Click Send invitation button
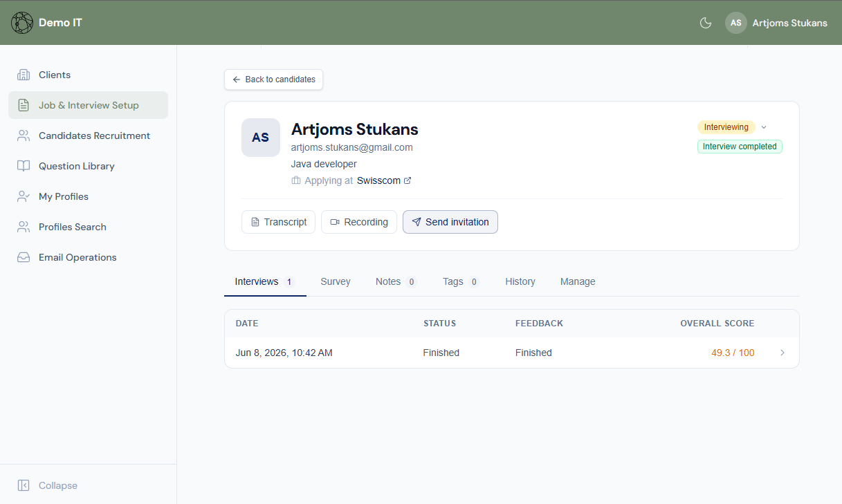The image size is (842, 504). 450,222
